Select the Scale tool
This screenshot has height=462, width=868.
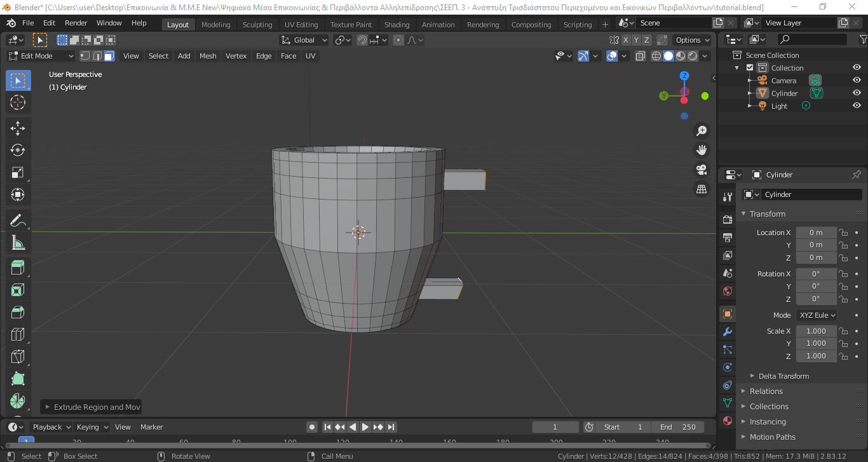18,172
